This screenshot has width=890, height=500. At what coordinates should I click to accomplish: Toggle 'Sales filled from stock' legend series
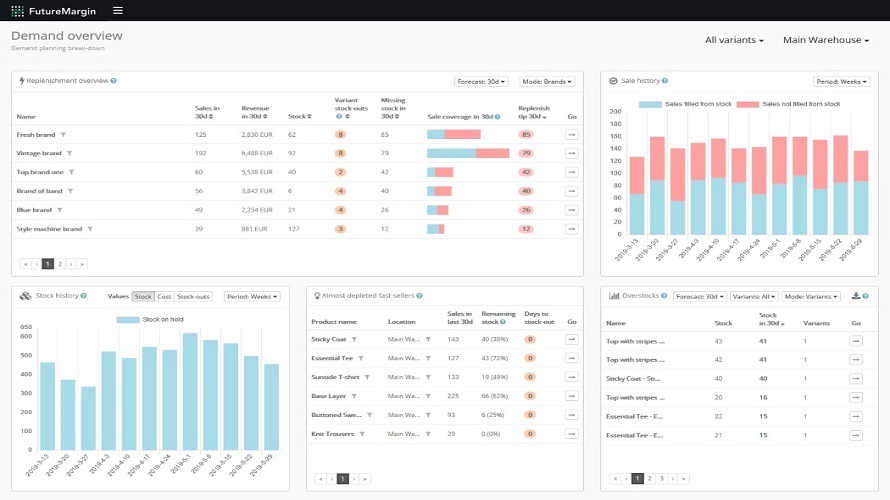click(685, 104)
